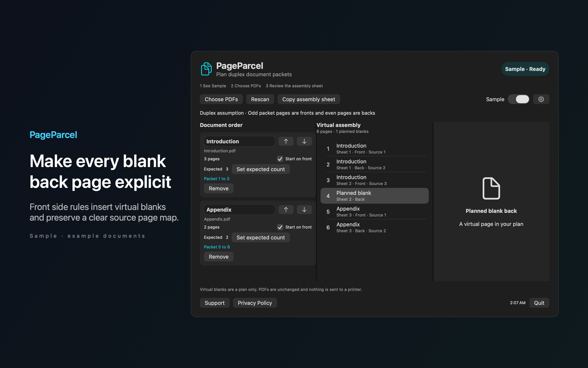Screen dimensions: 588x368
Task: Click the Choose PDFs button
Action: pos(221,99)
